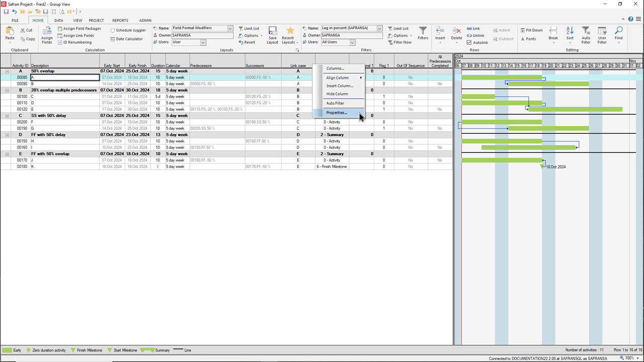Viewport: 644px width, 362px height.
Task: Open the layout Name dropdown Field Format Modifiers
Action: tap(230, 29)
